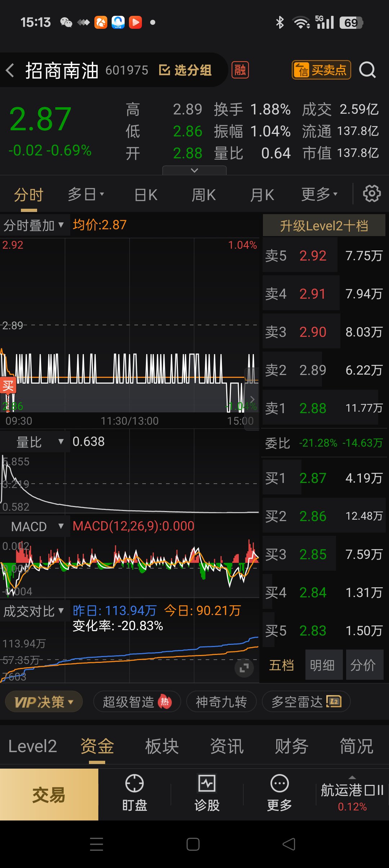
Task: Tap the Android recent apps button
Action: point(97,844)
